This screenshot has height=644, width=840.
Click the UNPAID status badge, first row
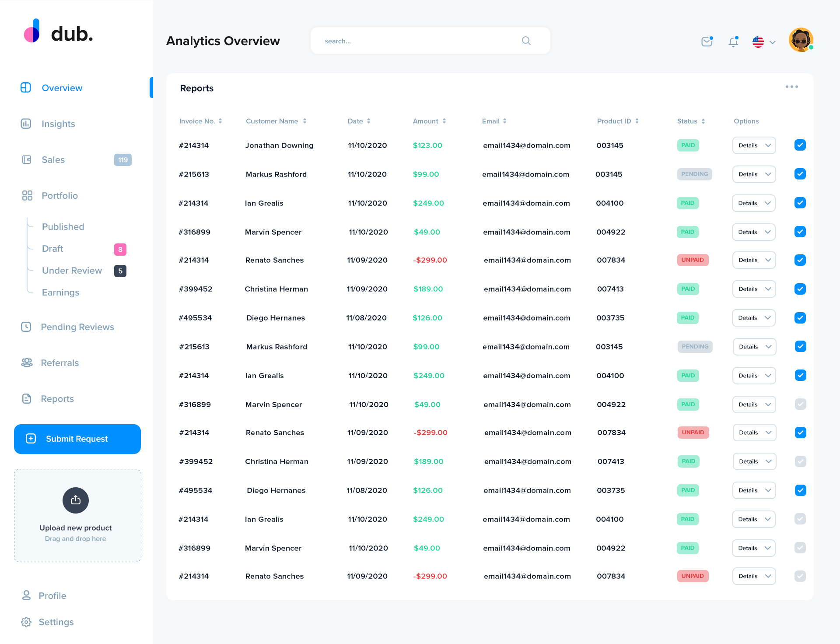(692, 260)
